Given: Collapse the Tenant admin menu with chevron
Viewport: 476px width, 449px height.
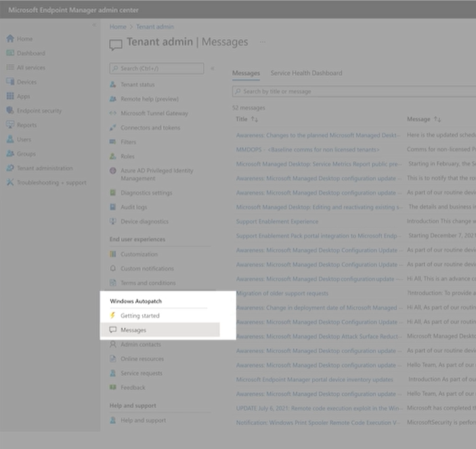Looking at the screenshot, I should 212,68.
